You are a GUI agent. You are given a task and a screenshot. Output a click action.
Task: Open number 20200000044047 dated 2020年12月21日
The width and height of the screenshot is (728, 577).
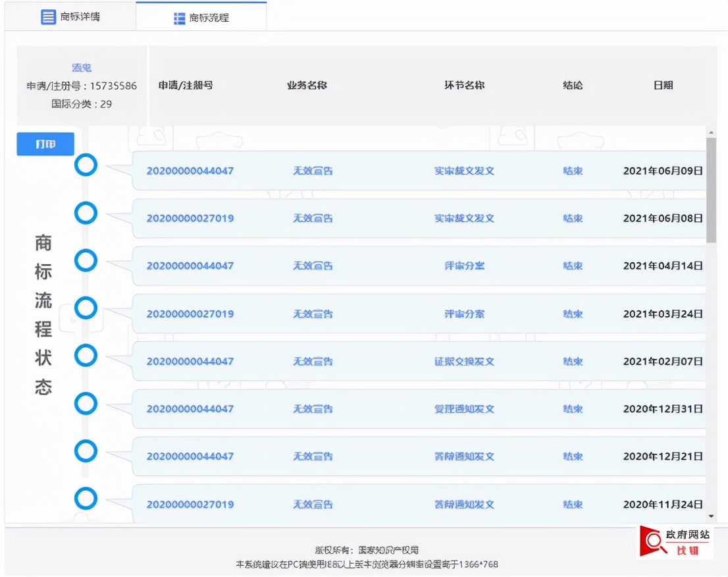[190, 456]
